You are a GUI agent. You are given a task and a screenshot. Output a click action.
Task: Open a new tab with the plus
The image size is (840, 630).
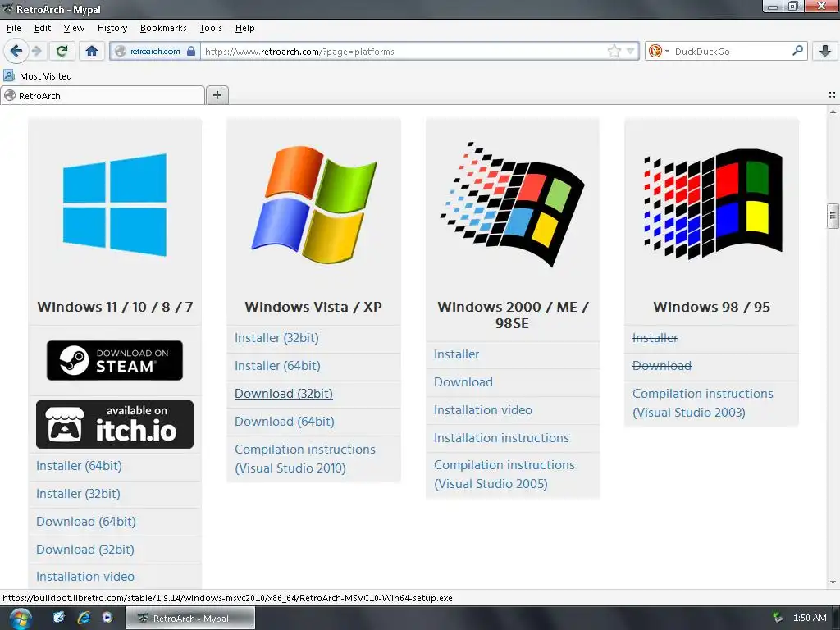tap(217, 95)
